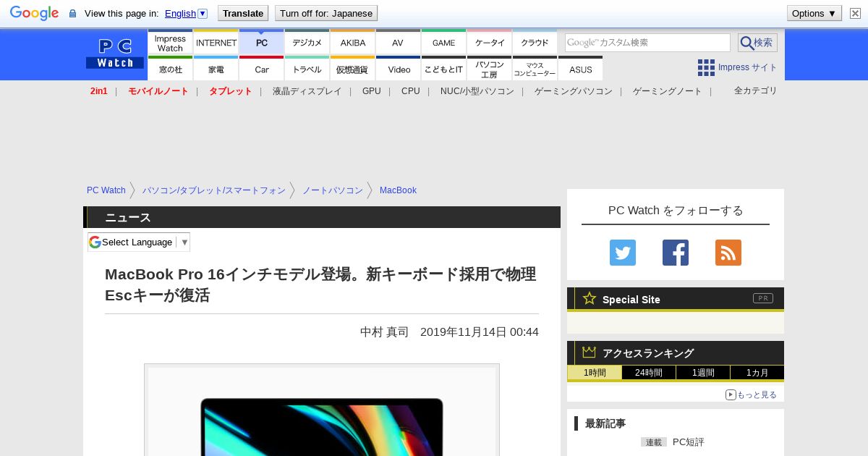Open the PC短評 article link
868x456 pixels.
click(688, 442)
